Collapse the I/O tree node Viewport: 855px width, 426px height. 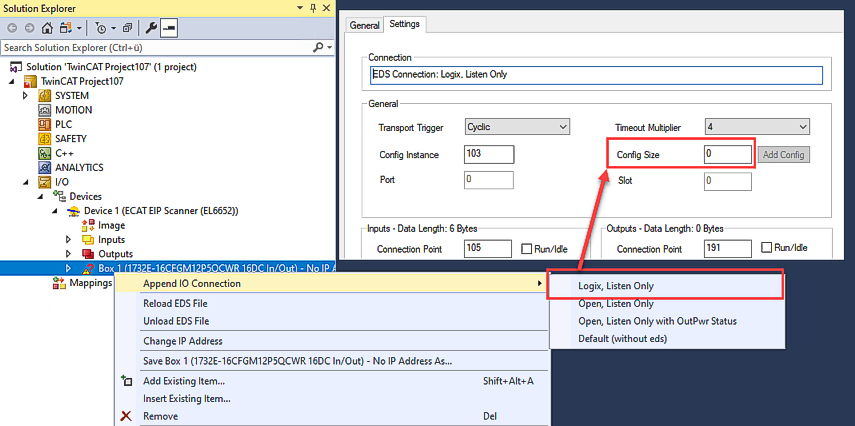[26, 182]
